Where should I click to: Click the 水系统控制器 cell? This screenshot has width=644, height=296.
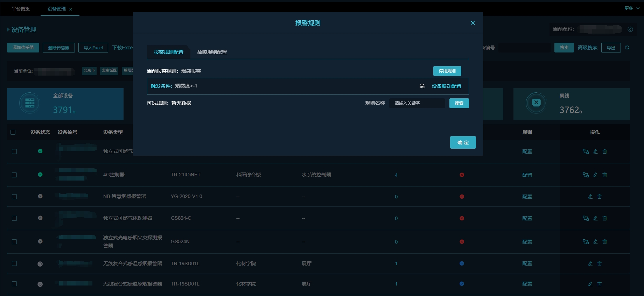[x=316, y=175]
